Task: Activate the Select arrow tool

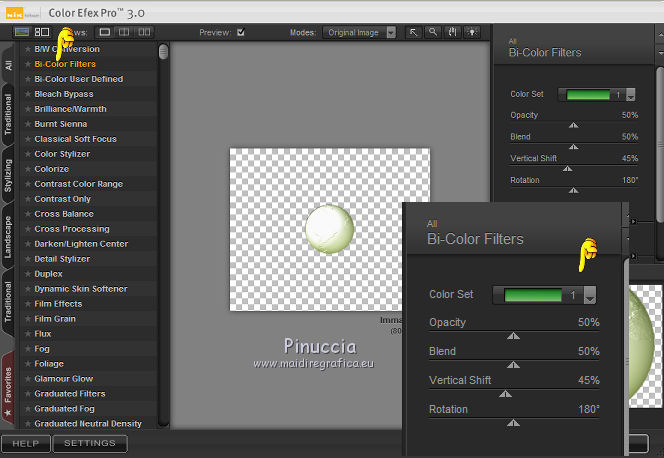Action: click(x=415, y=32)
